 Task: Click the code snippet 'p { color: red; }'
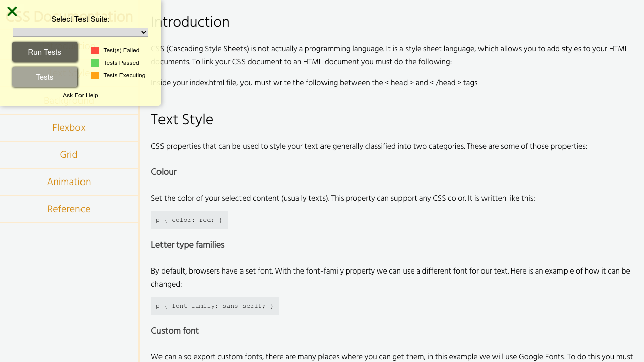(189, 220)
